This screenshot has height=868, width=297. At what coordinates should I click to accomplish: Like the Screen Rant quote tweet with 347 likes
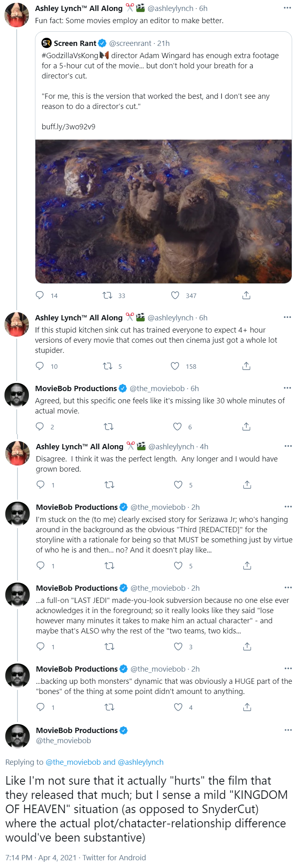(x=175, y=295)
